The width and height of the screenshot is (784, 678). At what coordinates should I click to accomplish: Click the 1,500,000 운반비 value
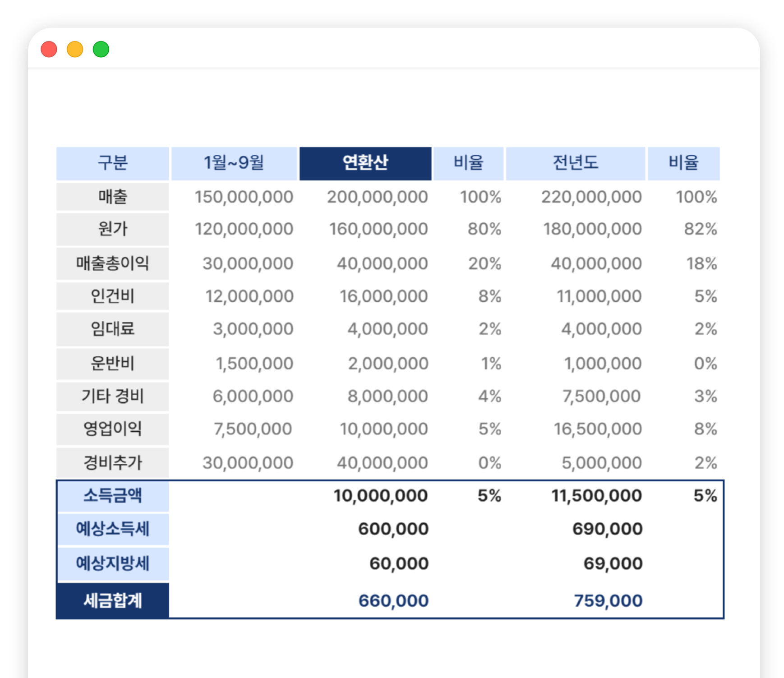click(x=254, y=364)
